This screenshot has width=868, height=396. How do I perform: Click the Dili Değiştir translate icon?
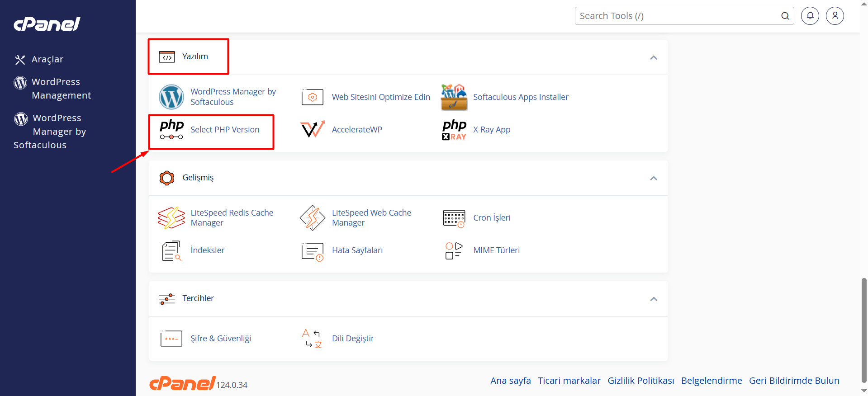click(x=312, y=339)
